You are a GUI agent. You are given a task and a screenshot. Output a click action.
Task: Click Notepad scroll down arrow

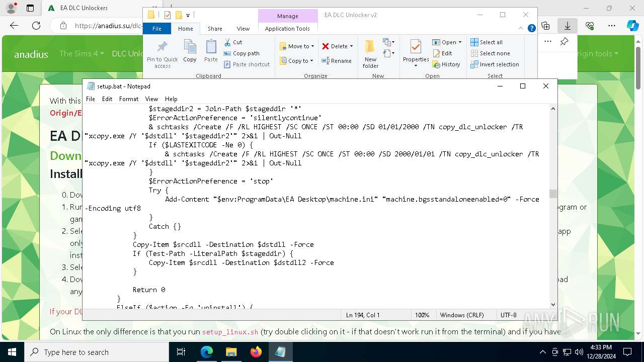(x=553, y=304)
